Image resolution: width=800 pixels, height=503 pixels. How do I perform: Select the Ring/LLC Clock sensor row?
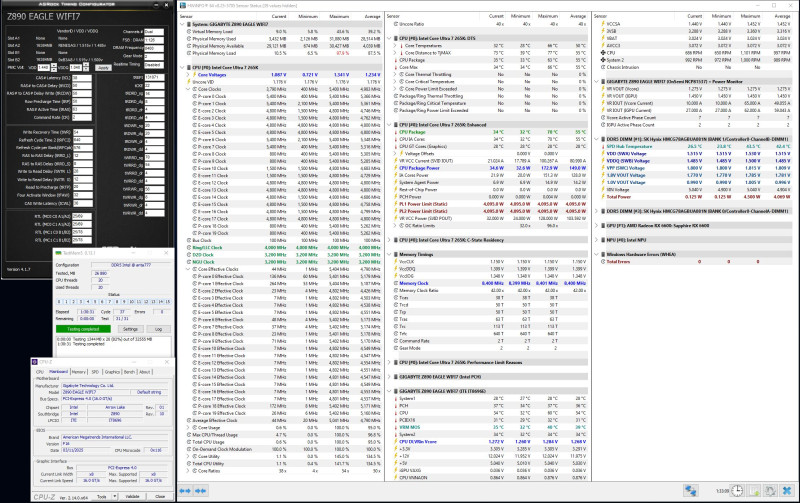(283, 247)
